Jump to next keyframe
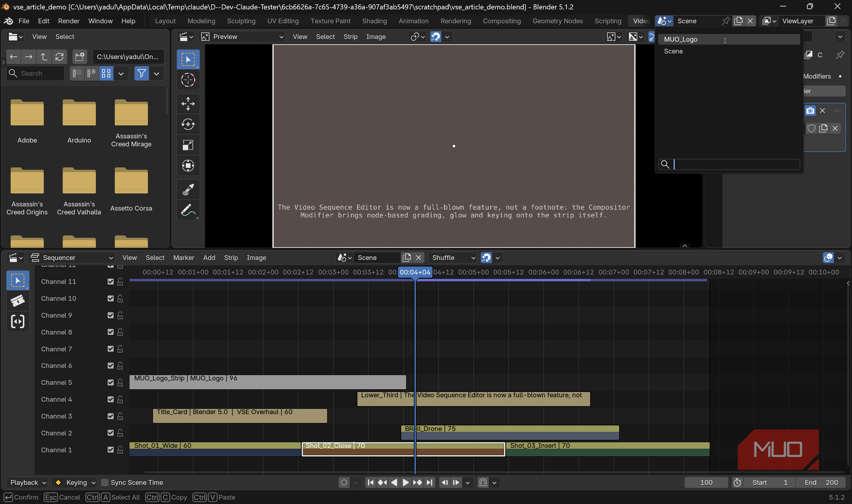Image resolution: width=852 pixels, height=504 pixels. (418, 482)
